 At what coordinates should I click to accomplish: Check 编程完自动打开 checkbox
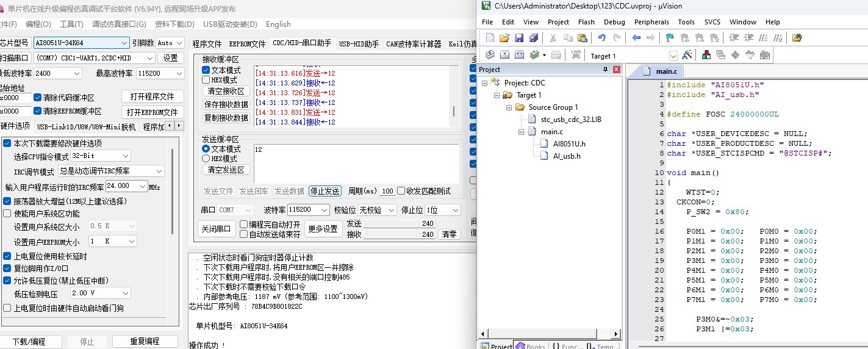coord(244,225)
